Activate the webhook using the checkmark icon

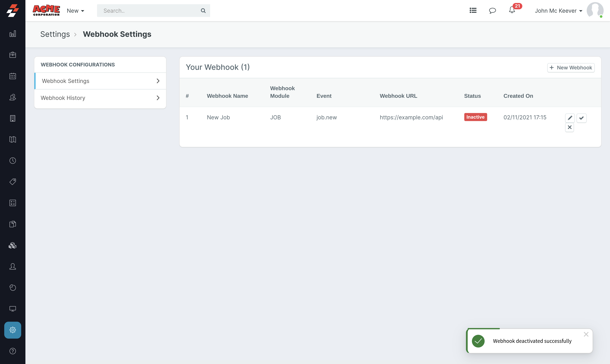(x=581, y=118)
